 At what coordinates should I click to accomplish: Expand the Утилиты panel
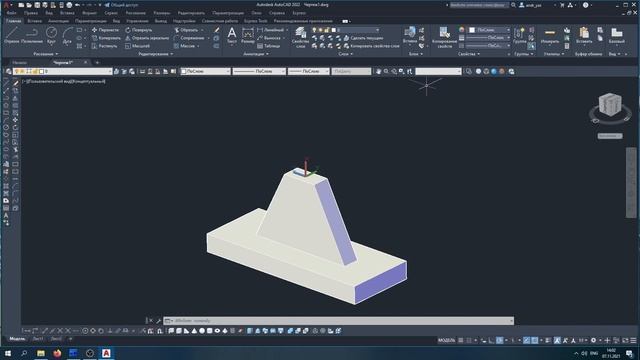[554, 54]
